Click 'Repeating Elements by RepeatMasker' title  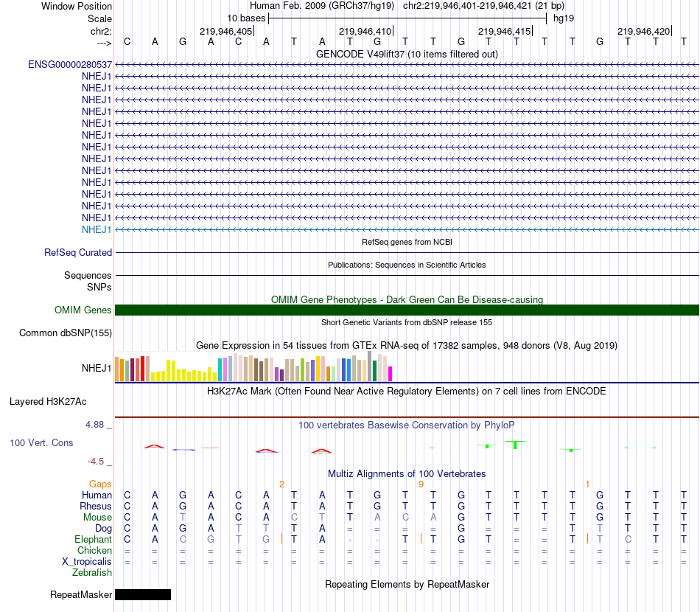tap(407, 584)
